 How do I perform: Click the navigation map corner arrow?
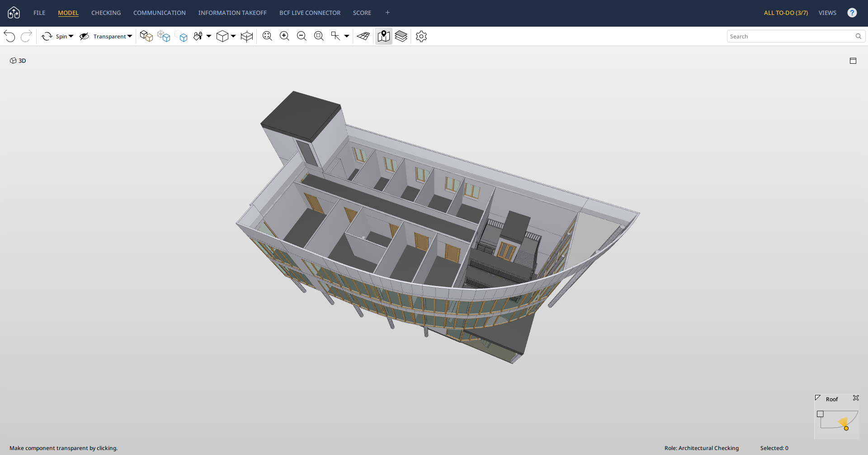click(x=818, y=398)
